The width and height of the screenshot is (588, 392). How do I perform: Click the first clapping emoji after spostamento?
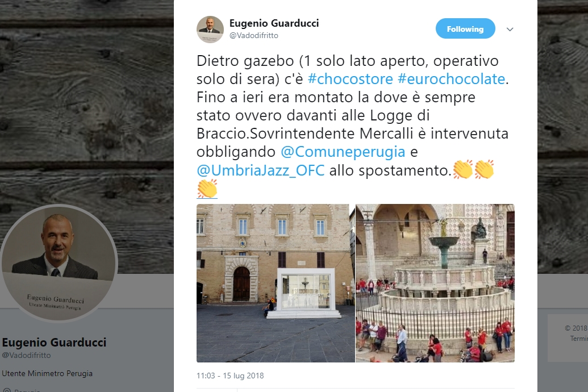click(x=463, y=169)
